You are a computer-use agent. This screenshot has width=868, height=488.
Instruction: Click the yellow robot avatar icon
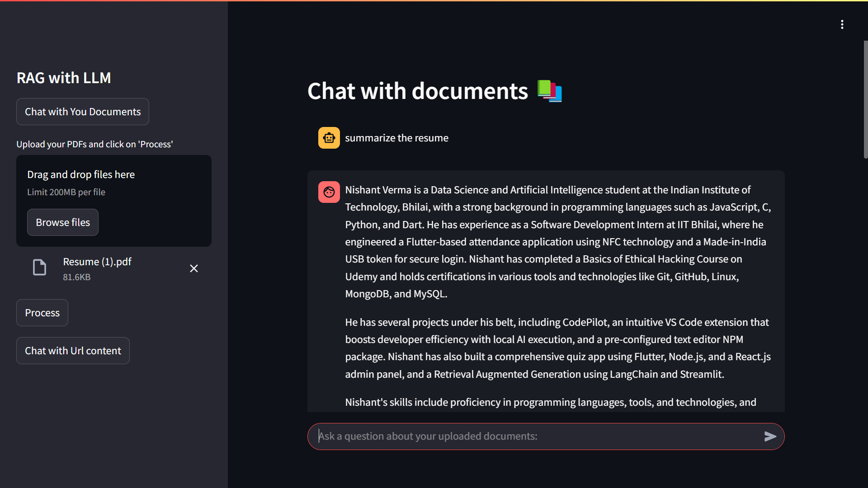(x=329, y=138)
